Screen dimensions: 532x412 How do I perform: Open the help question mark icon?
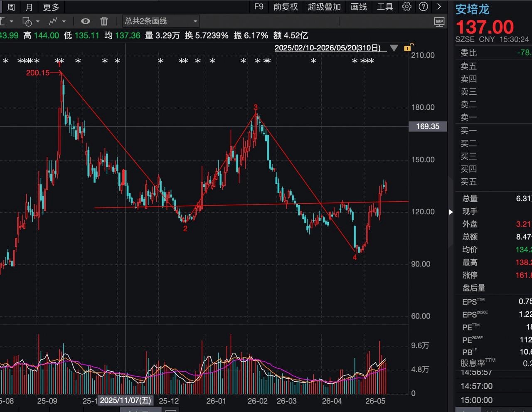click(x=423, y=7)
